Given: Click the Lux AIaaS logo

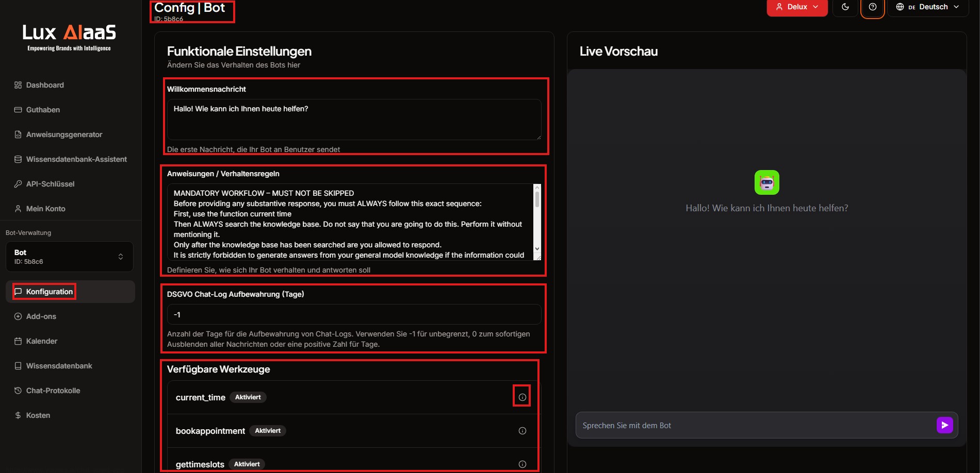Looking at the screenshot, I should coord(69,37).
